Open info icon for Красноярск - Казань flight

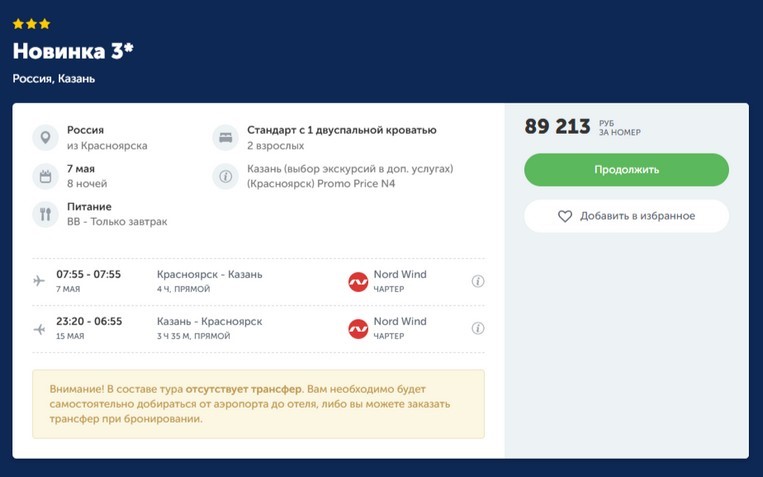coord(478,281)
